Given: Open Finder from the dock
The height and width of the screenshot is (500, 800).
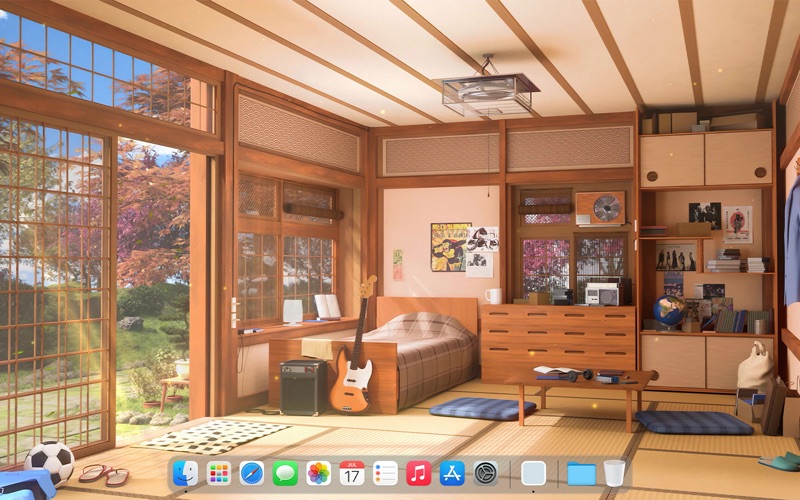Looking at the screenshot, I should coord(185,473).
